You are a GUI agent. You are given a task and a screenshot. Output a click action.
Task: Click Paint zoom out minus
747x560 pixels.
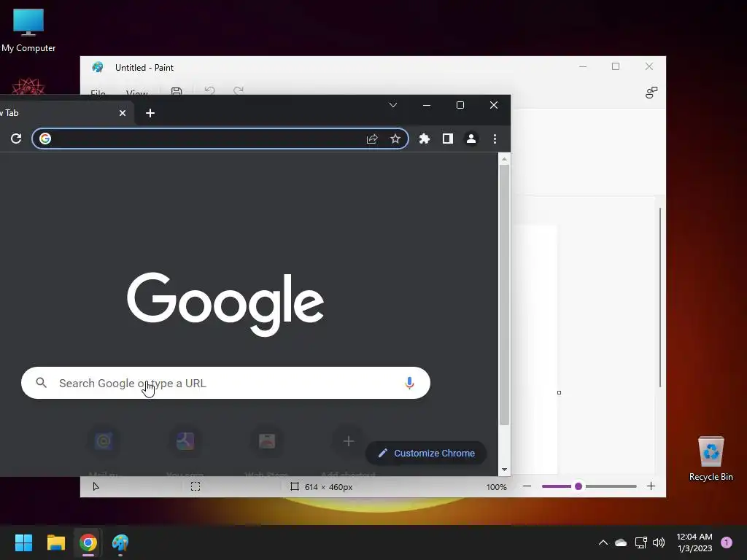tap(527, 486)
